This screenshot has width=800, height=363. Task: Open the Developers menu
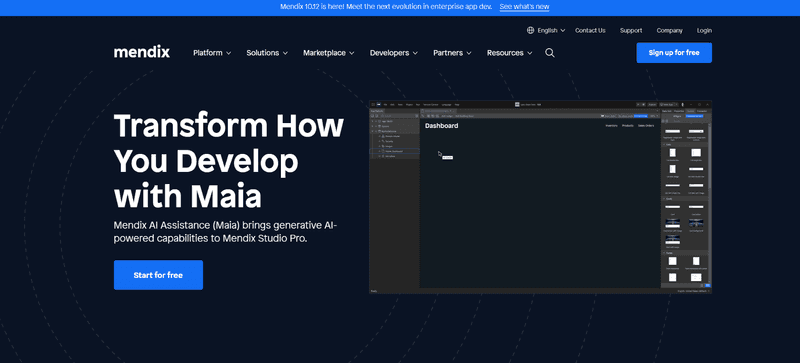(x=394, y=53)
